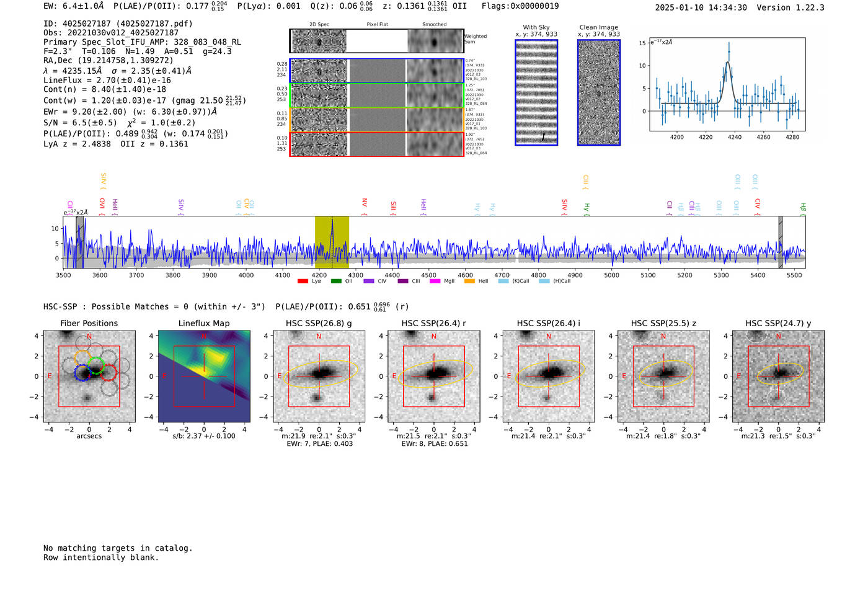Click the 2025-01-10 14:34:30 timestamp
Image resolution: width=868 pixels, height=591 pixels.
701,7
